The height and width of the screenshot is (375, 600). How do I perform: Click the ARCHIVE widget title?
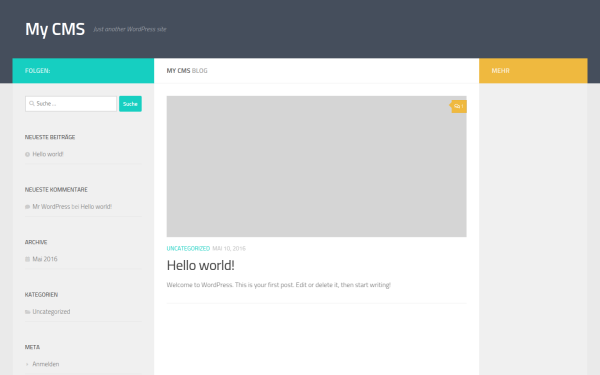tap(36, 242)
